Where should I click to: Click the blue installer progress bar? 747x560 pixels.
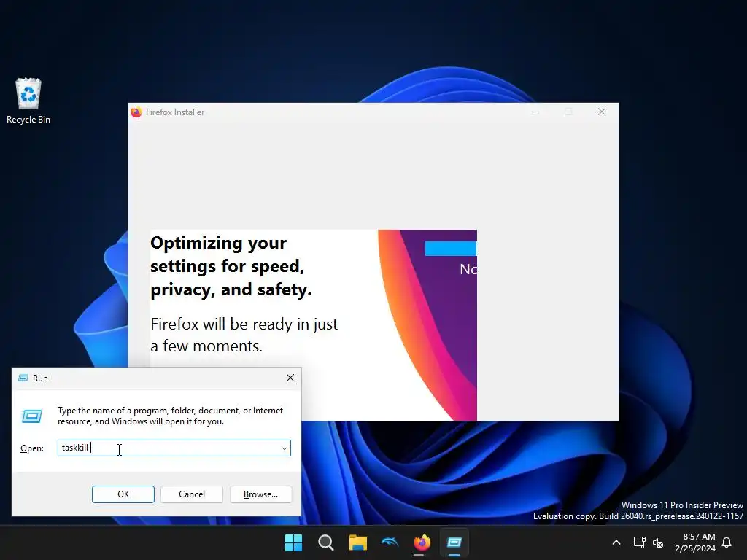(x=451, y=249)
